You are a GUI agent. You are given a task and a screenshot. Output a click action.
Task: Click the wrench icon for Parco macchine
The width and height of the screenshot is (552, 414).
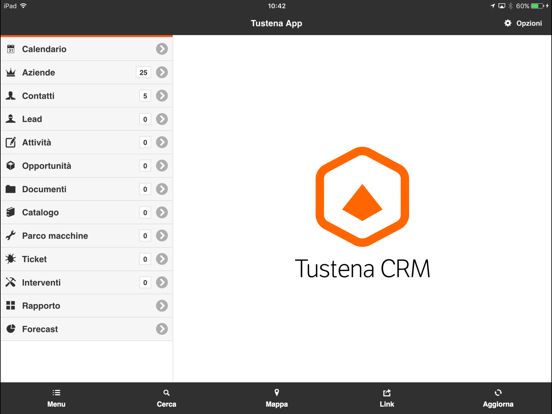point(11,236)
